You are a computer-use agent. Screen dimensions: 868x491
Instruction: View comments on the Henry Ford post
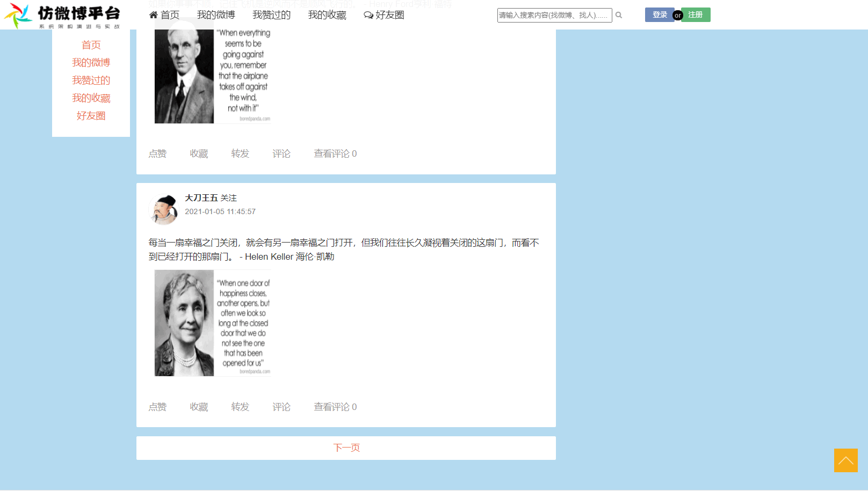coord(335,154)
